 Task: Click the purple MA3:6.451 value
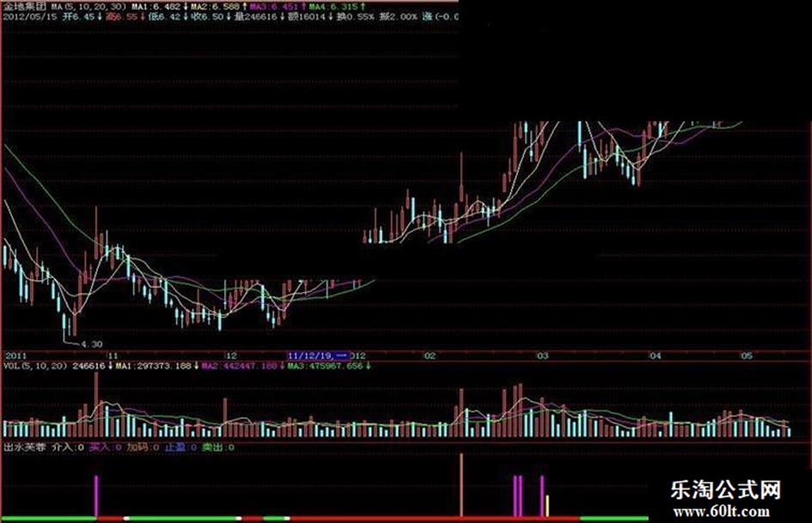click(x=274, y=7)
